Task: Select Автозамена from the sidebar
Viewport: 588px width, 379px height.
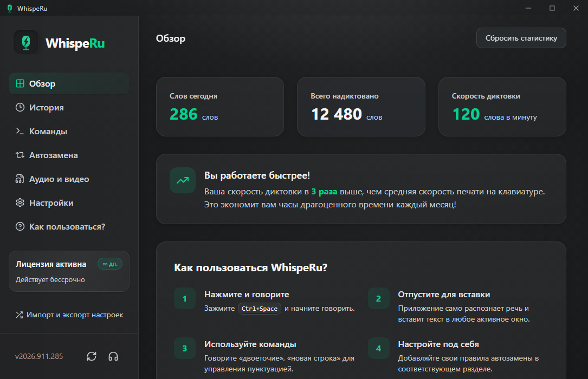Action: 69,155
